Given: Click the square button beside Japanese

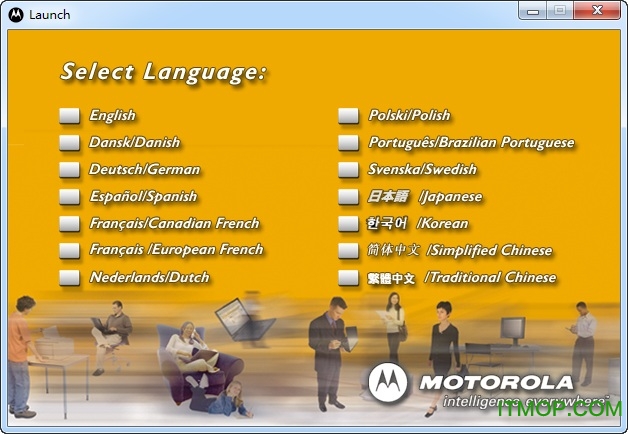Looking at the screenshot, I should pyautogui.click(x=348, y=197).
